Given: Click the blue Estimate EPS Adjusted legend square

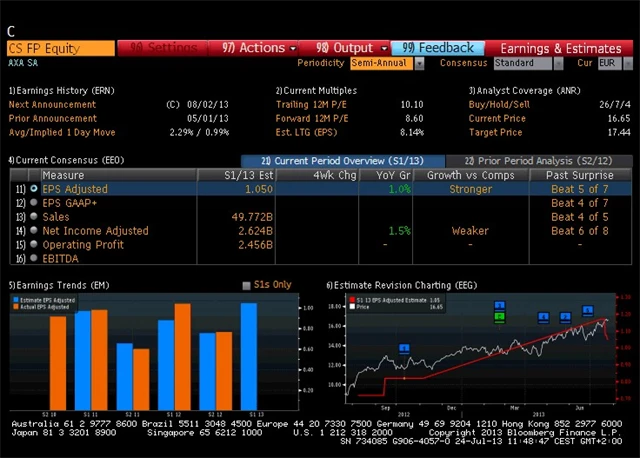Looking at the screenshot, I should (x=13, y=300).
